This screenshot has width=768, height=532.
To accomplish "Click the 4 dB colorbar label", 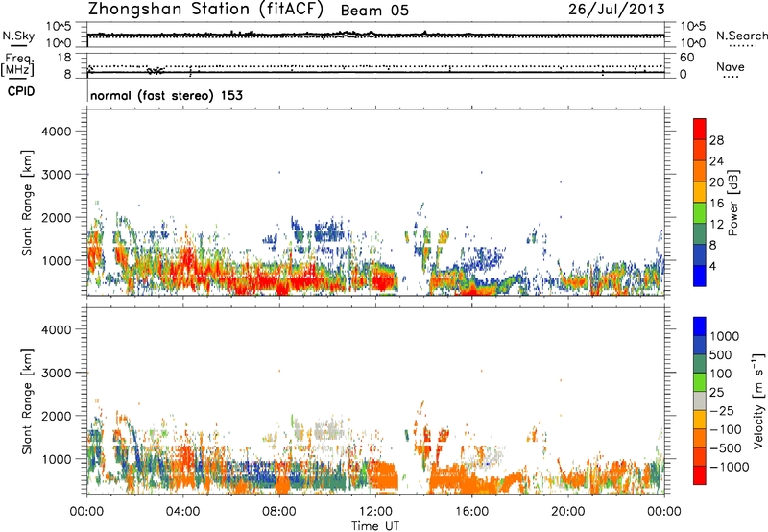I will pos(712,267).
